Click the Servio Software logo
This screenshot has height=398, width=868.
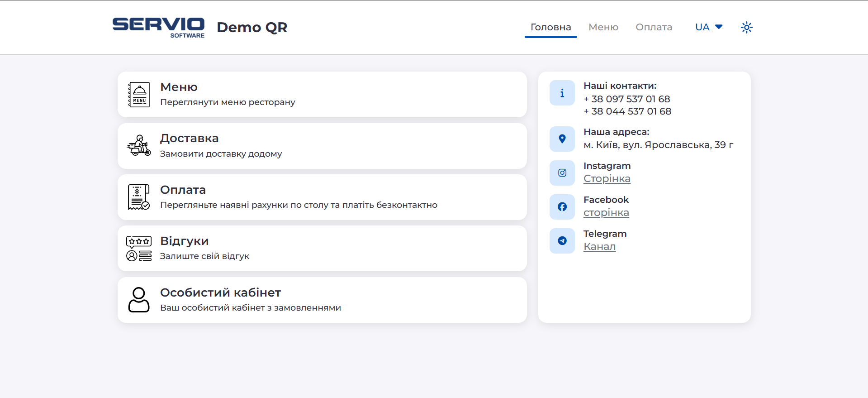click(158, 27)
